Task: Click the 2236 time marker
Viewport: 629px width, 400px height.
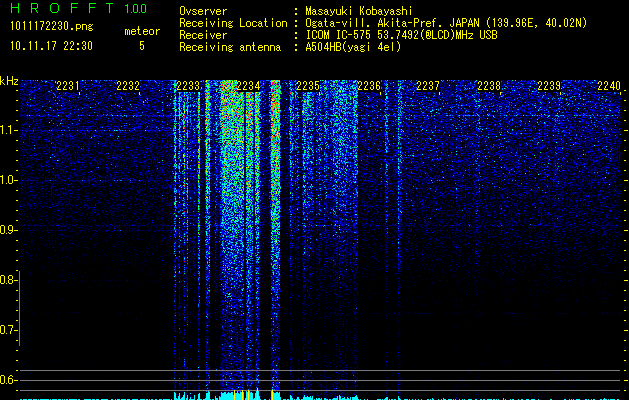Action: coord(369,86)
